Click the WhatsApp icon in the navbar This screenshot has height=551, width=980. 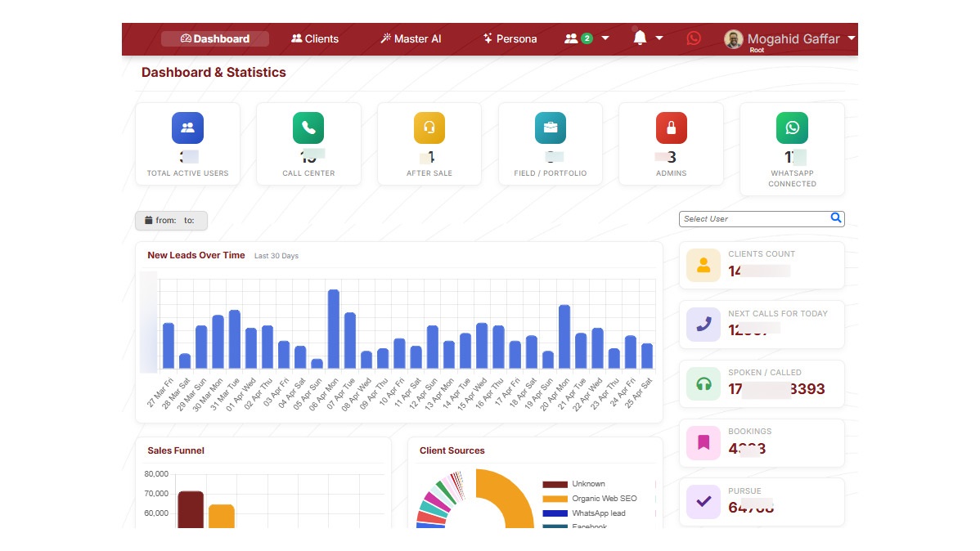click(x=693, y=38)
